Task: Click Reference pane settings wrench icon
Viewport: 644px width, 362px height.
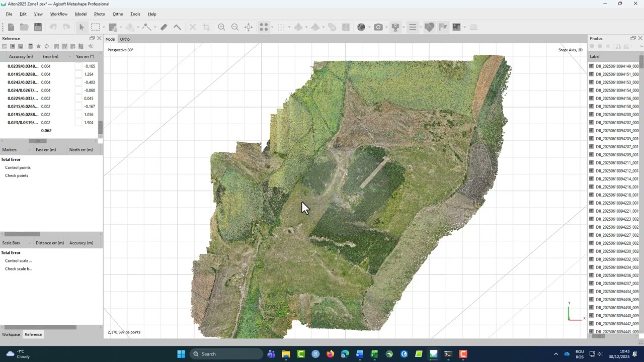Action: click(91, 46)
